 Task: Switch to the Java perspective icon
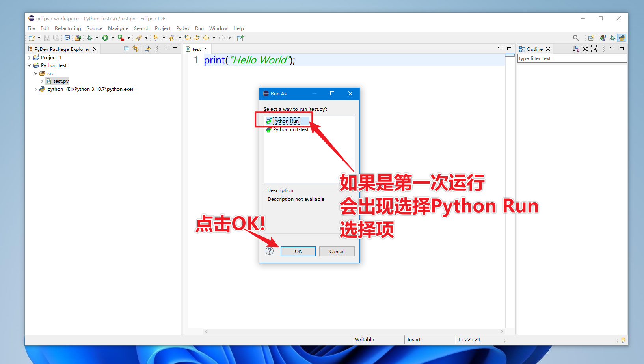point(603,38)
